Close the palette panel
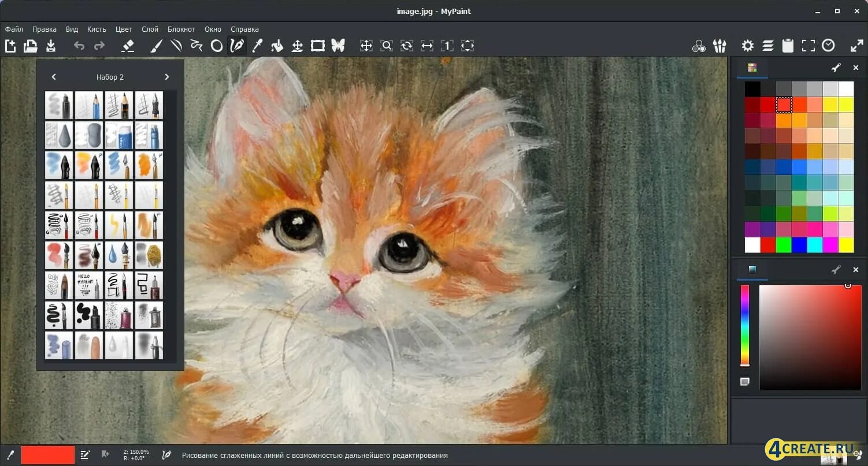This screenshot has width=868, height=466. pos(856,68)
